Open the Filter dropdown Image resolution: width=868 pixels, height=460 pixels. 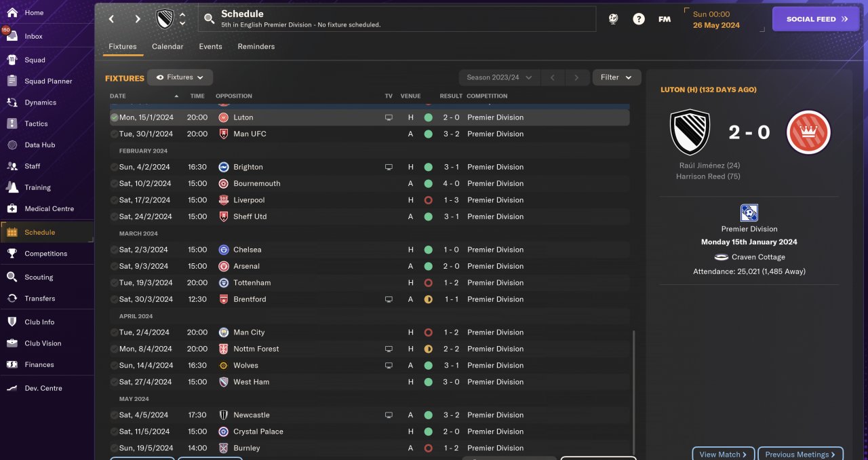tap(616, 77)
